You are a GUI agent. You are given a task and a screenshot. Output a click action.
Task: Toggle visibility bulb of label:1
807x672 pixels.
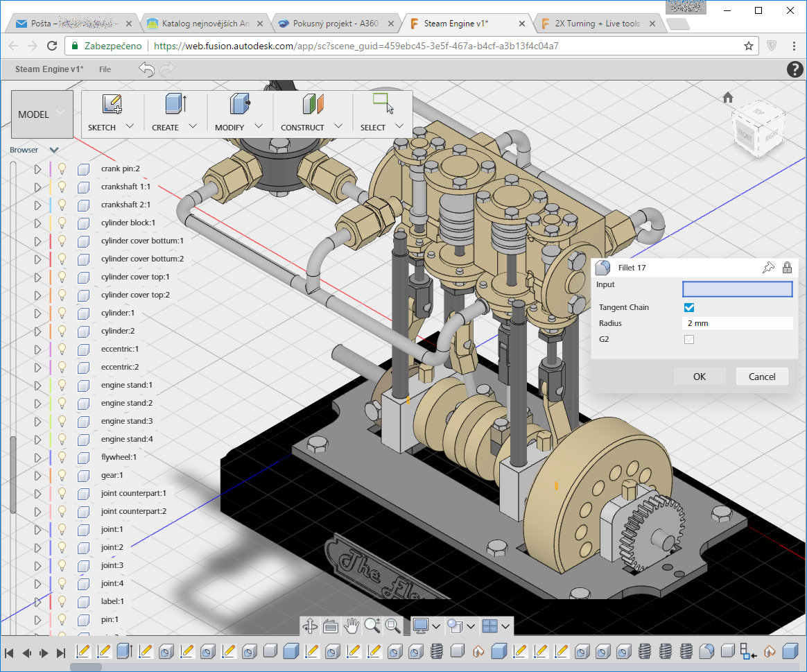(62, 601)
